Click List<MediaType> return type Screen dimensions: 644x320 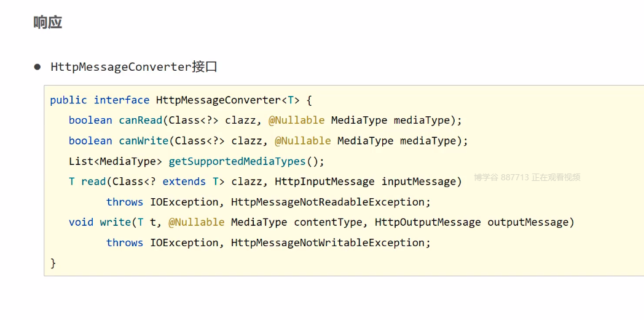coord(115,161)
